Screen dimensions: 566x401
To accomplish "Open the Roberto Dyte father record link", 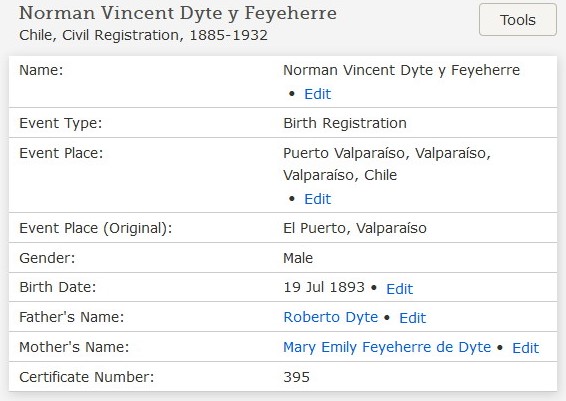I will click(x=331, y=317).
